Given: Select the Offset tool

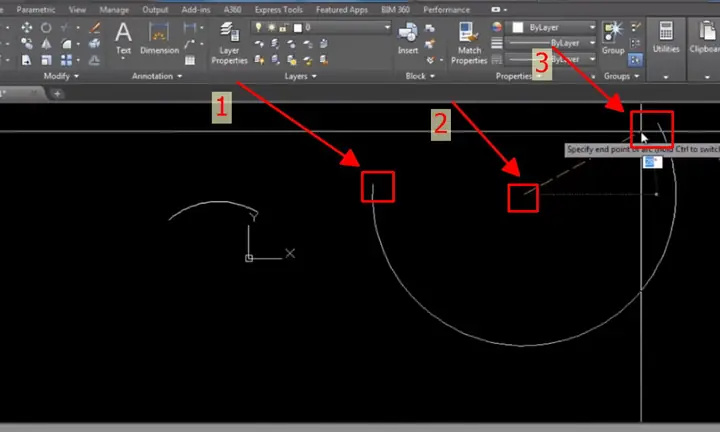Looking at the screenshot, I should coord(95,60).
